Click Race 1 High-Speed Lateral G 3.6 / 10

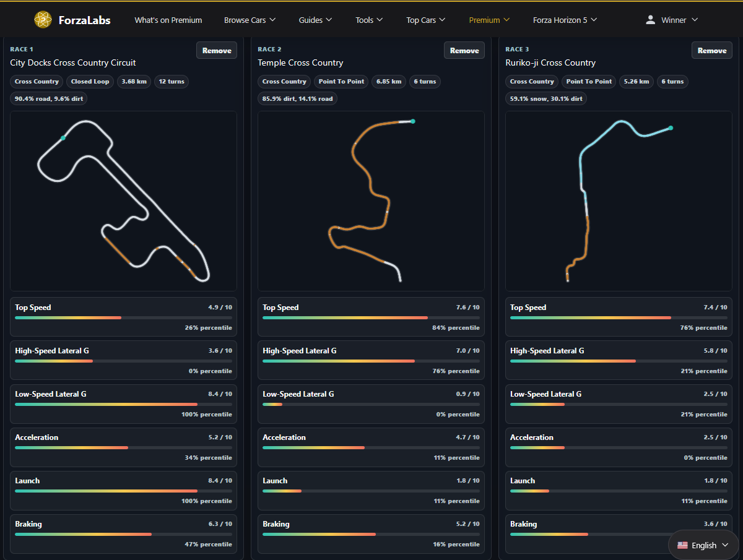(x=220, y=351)
